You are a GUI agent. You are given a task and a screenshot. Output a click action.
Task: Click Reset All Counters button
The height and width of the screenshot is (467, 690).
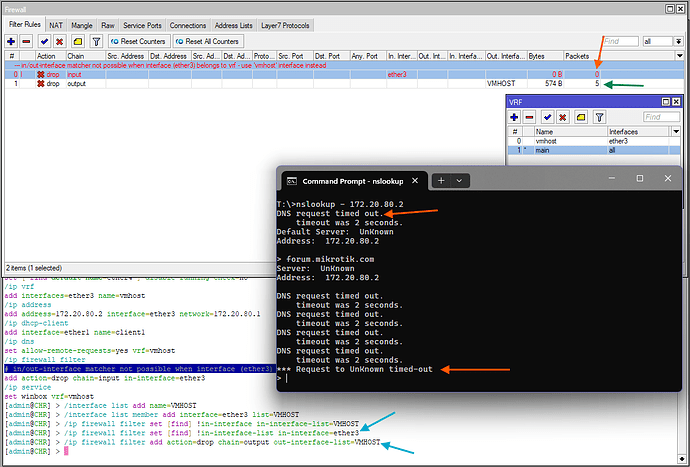[x=208, y=41]
